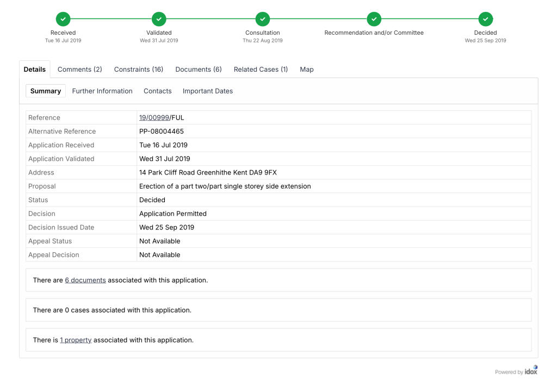Image resolution: width=557 pixels, height=392 pixels.
Task: Click the Consultation step checkmark icon
Action: click(263, 19)
